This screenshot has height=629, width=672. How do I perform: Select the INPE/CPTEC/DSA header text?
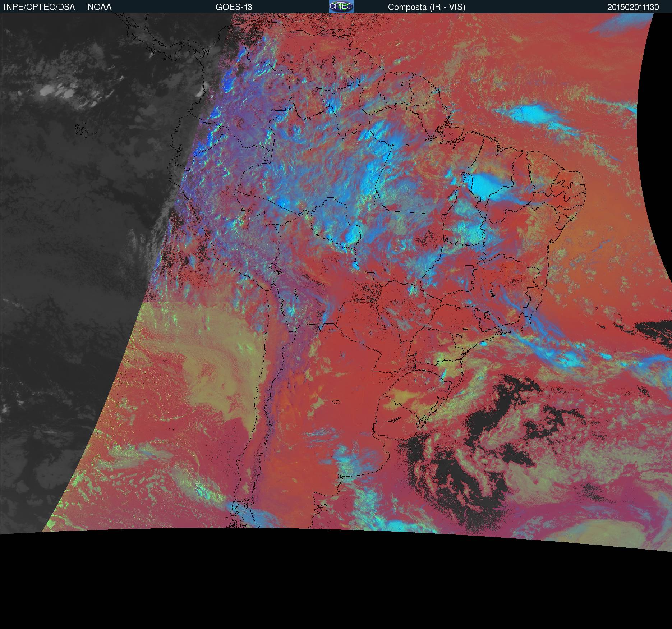click(x=39, y=7)
